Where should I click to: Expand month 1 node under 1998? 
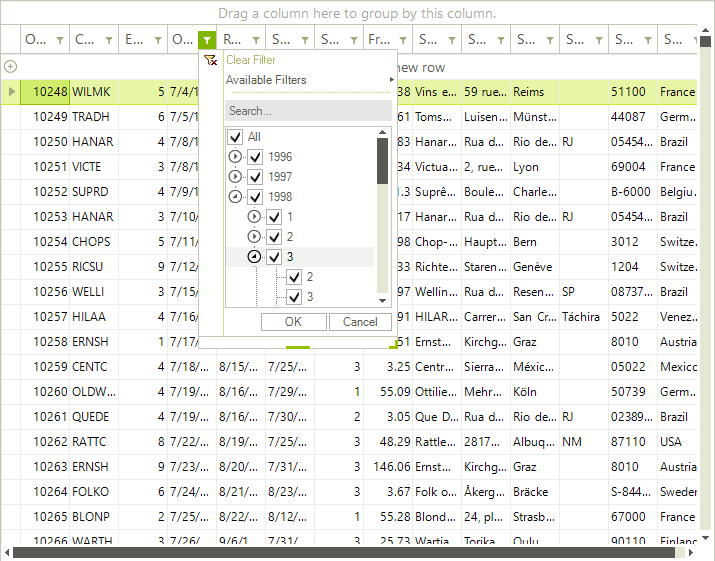254,217
